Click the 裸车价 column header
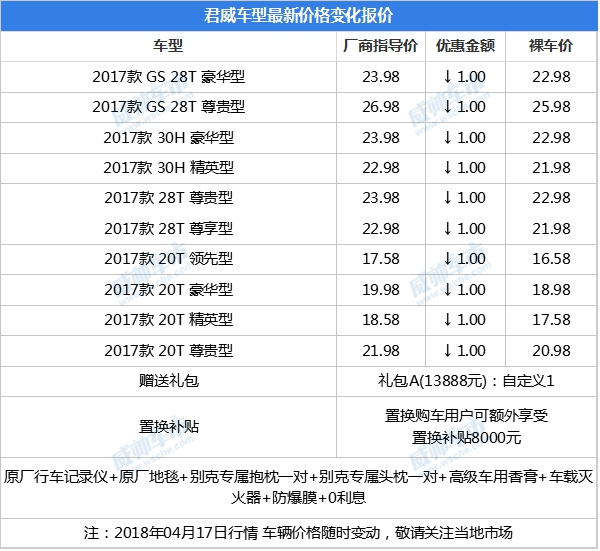This screenshot has height=551, width=600. (x=551, y=46)
